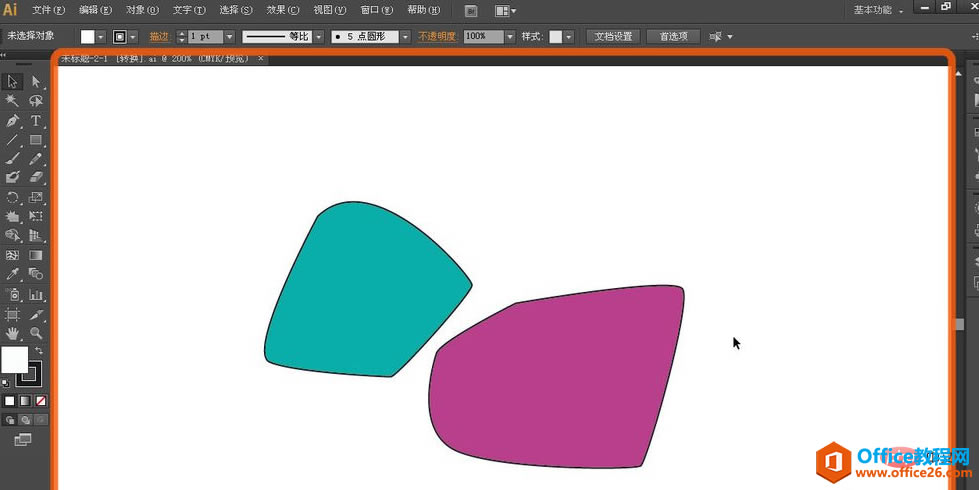Select the Scale tool
The height and width of the screenshot is (490, 979).
point(36,198)
